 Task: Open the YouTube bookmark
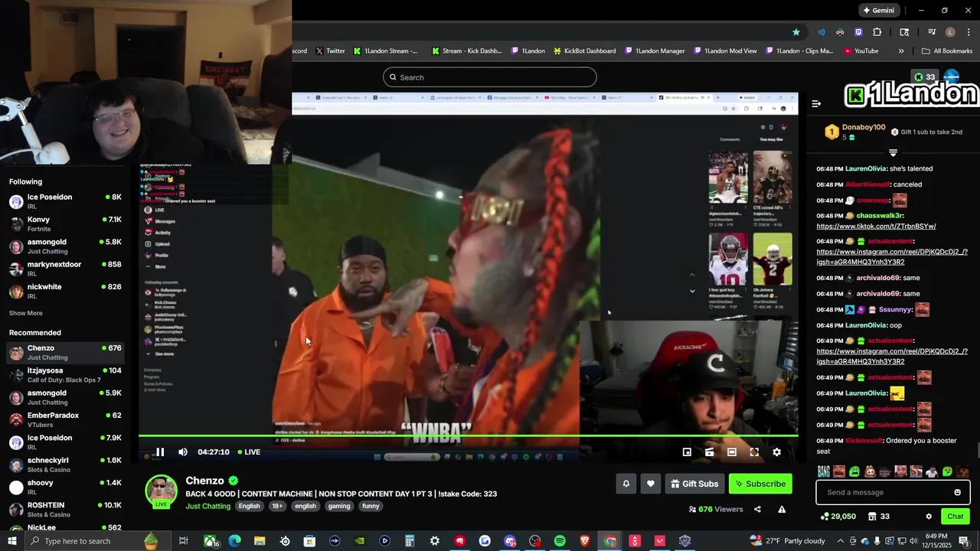click(x=861, y=51)
